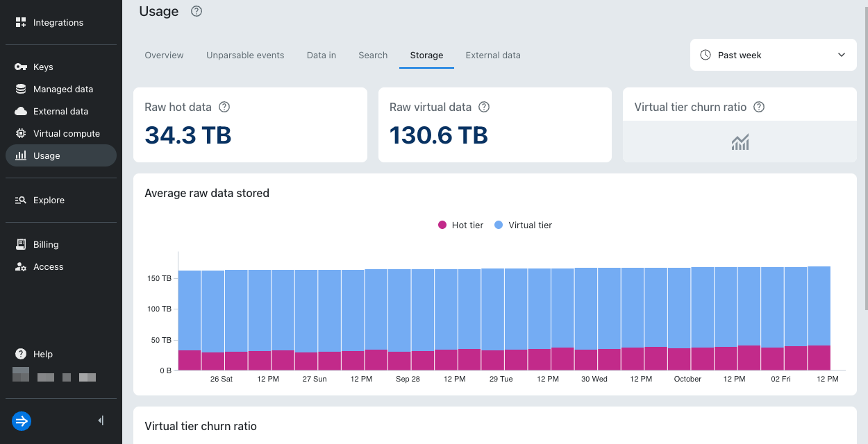
Task: Click the 30 Wed x-axis label
Action: tap(594, 379)
